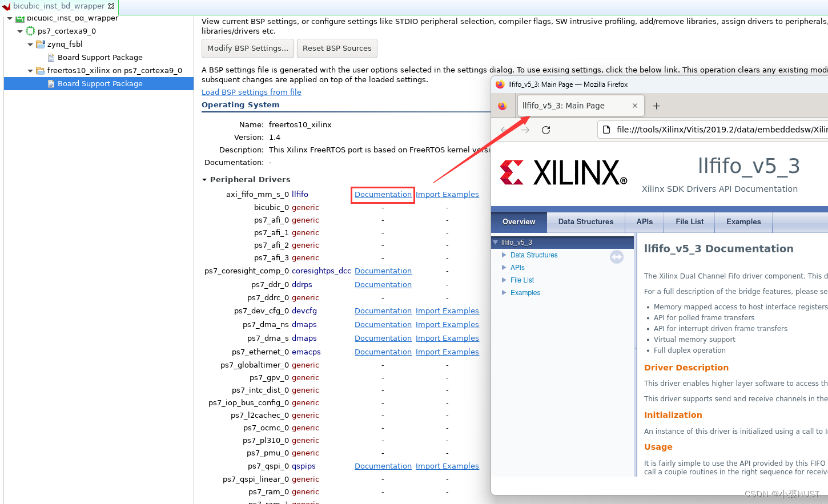Viewport: 828px width, 504px height.
Task: Collapse llfifo_v5_3 root in doc sidebar
Action: pos(496,243)
